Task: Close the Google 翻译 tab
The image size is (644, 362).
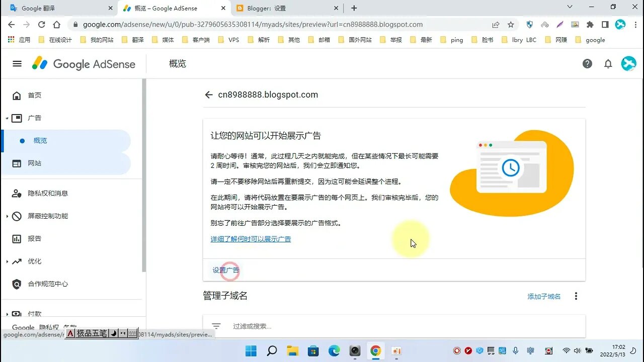Action: coord(111,8)
